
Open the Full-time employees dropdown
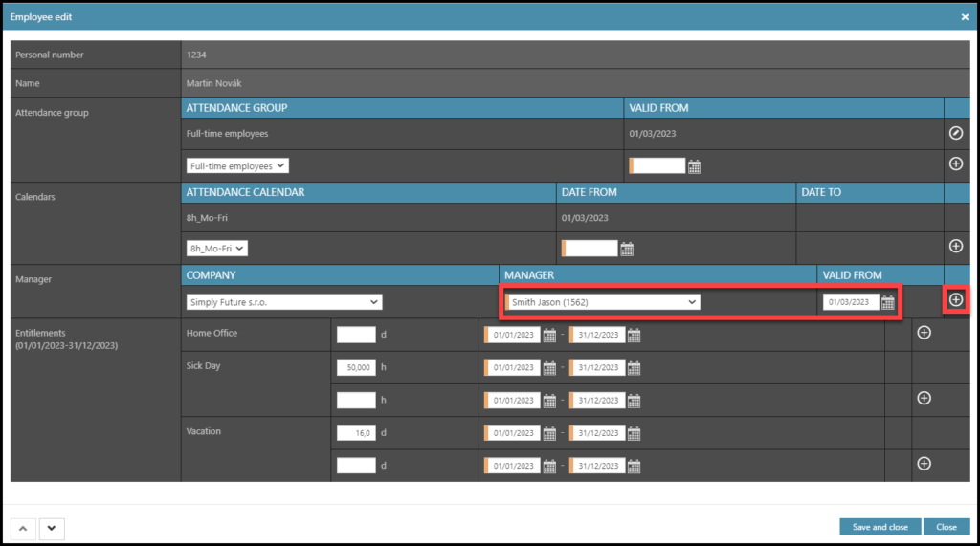pyautogui.click(x=237, y=166)
